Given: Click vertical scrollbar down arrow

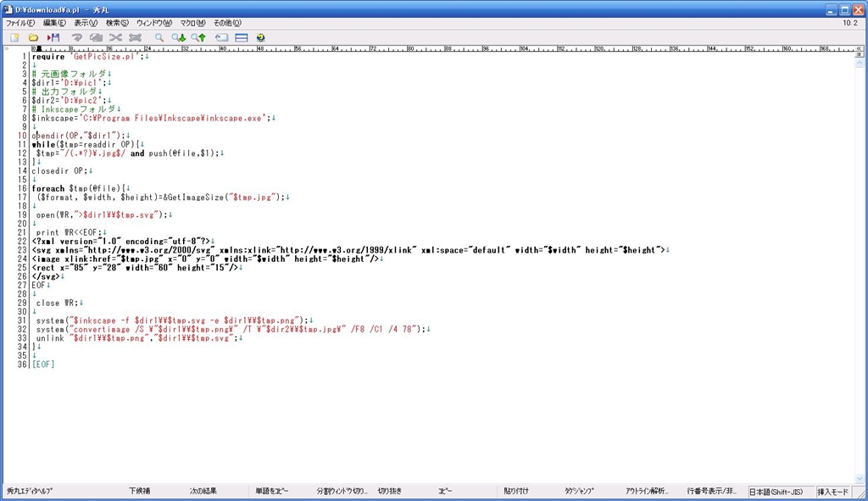Looking at the screenshot, I should tap(860, 479).
